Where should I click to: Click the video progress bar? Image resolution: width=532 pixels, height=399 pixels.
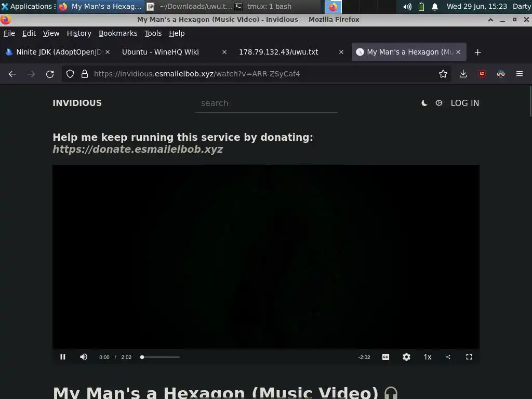pos(160,357)
